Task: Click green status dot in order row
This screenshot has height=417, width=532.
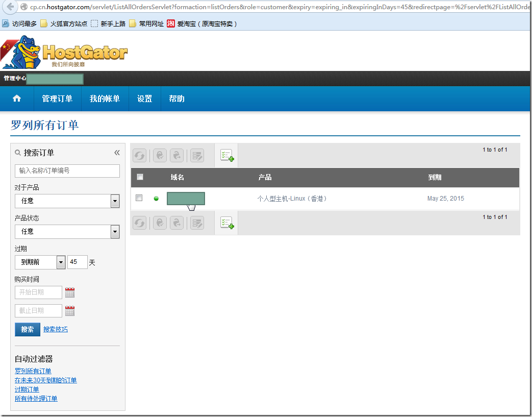Action: tap(156, 199)
